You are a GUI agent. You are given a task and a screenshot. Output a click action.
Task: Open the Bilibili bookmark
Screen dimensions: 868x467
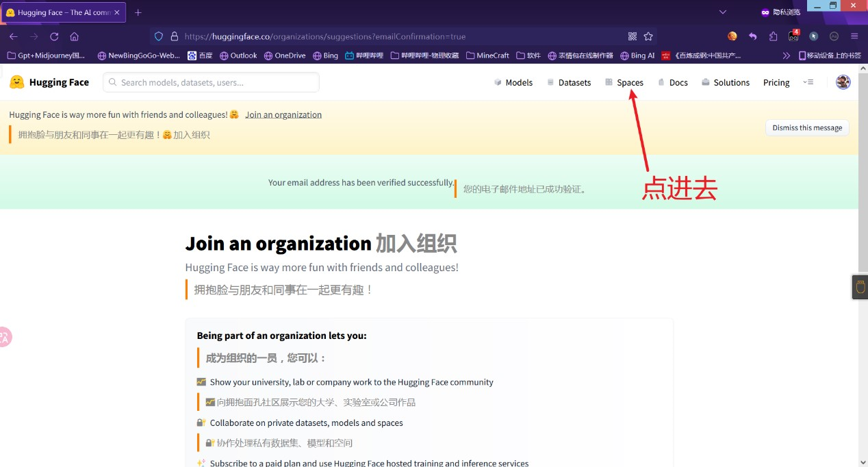(x=364, y=55)
